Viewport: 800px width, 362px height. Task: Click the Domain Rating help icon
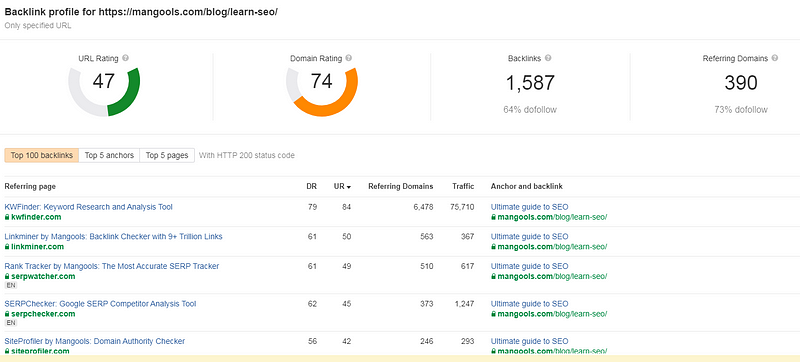click(348, 58)
